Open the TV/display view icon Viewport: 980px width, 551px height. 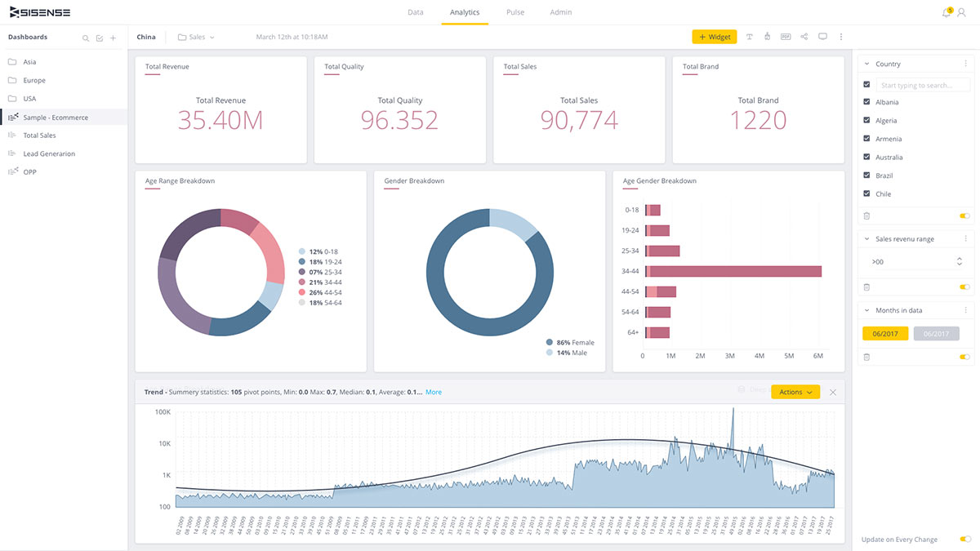coord(822,36)
